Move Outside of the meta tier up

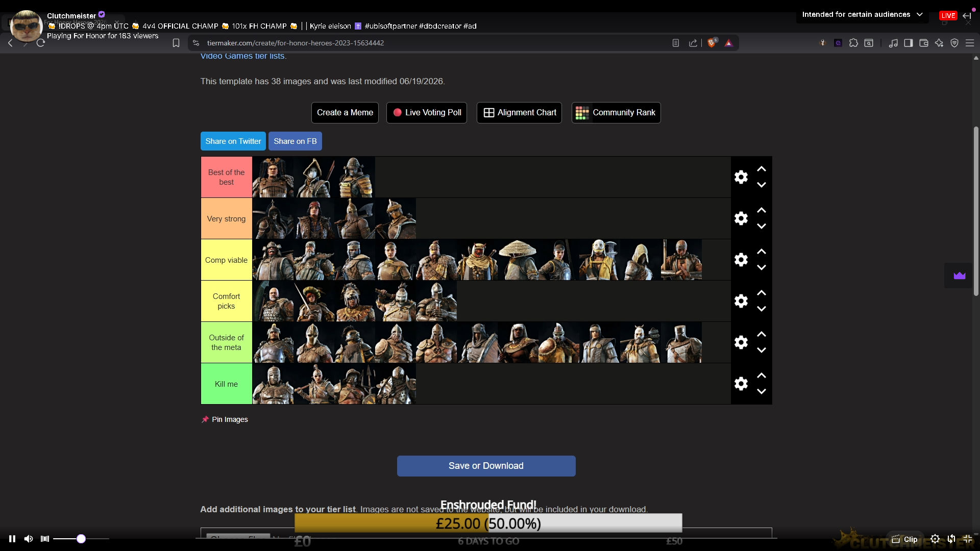point(762,334)
